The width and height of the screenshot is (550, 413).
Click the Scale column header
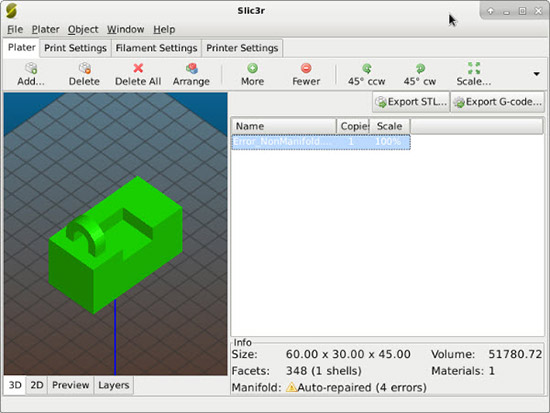[x=389, y=126]
